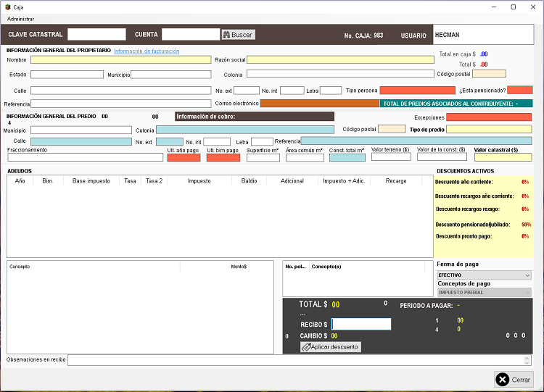Click the orange Correo electrónico field
Screen dimensions: 544x392
319,104
